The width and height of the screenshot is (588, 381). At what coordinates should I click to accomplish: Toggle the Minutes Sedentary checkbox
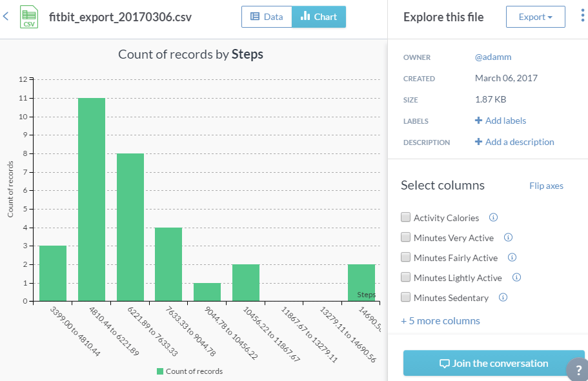[x=406, y=297]
